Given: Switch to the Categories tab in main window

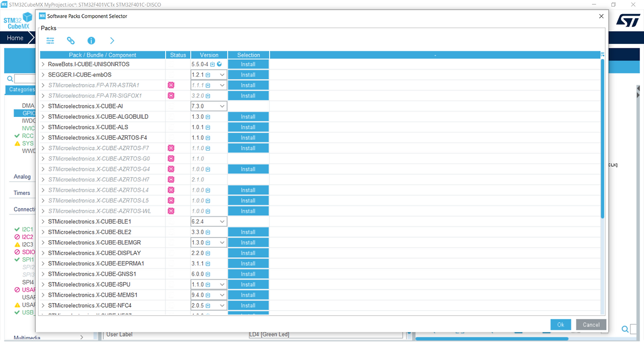Looking at the screenshot, I should pos(22,90).
